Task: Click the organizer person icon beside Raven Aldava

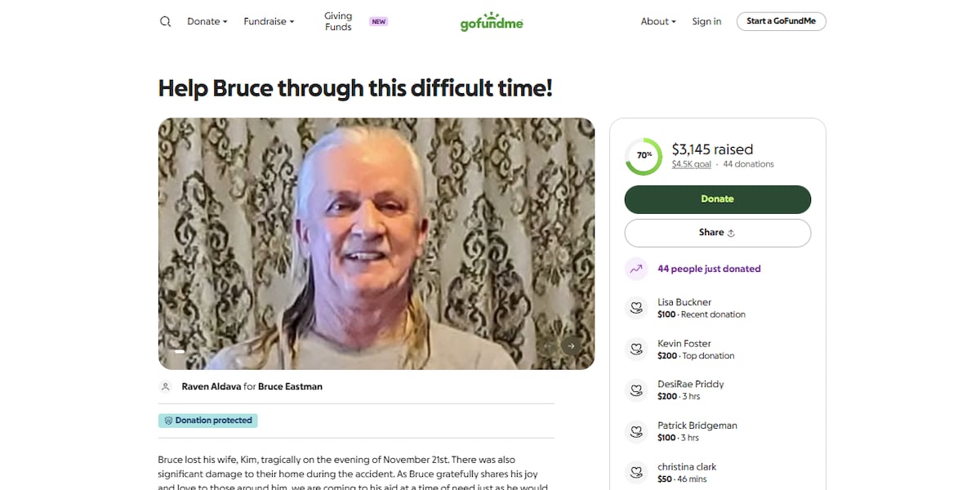Action: click(x=165, y=386)
